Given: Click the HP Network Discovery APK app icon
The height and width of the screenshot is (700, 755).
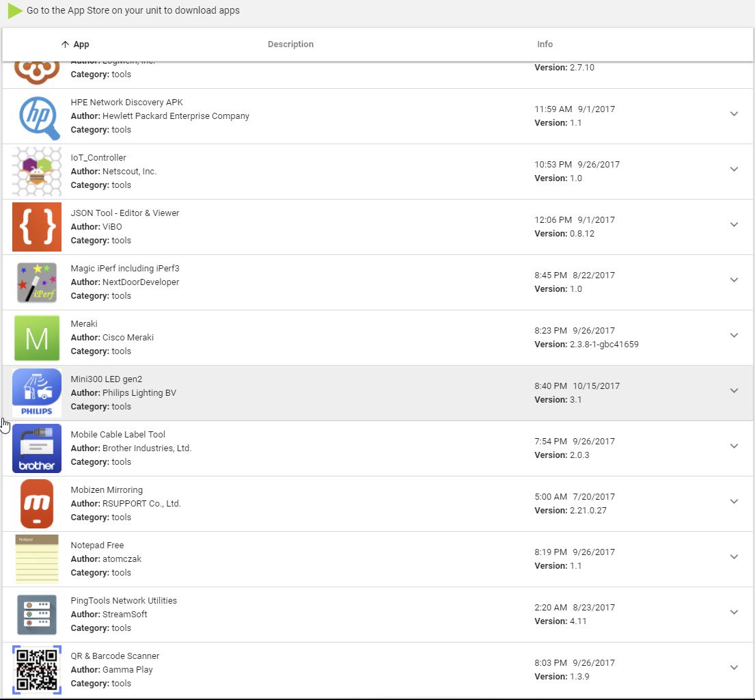Looking at the screenshot, I should tap(37, 116).
